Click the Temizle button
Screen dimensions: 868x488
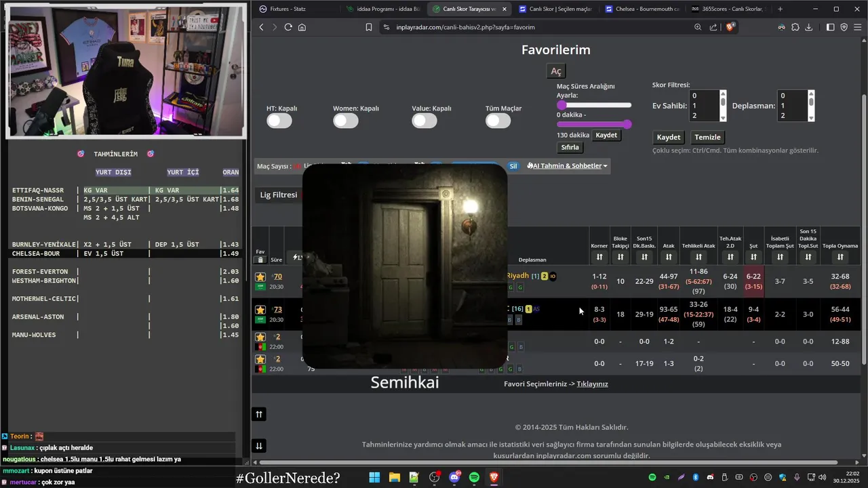tap(707, 137)
